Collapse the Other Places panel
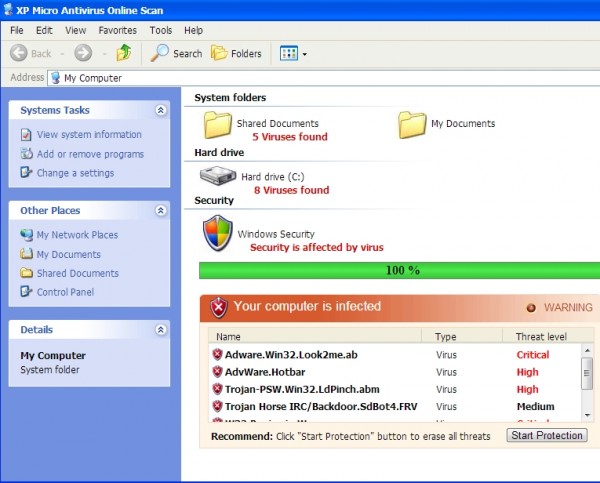The height and width of the screenshot is (483, 600). point(161,210)
